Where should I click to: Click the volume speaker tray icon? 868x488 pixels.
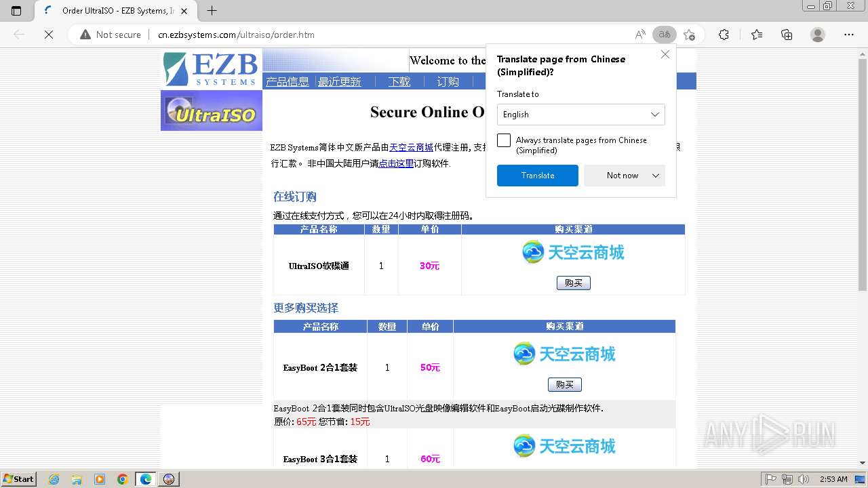coord(804,479)
